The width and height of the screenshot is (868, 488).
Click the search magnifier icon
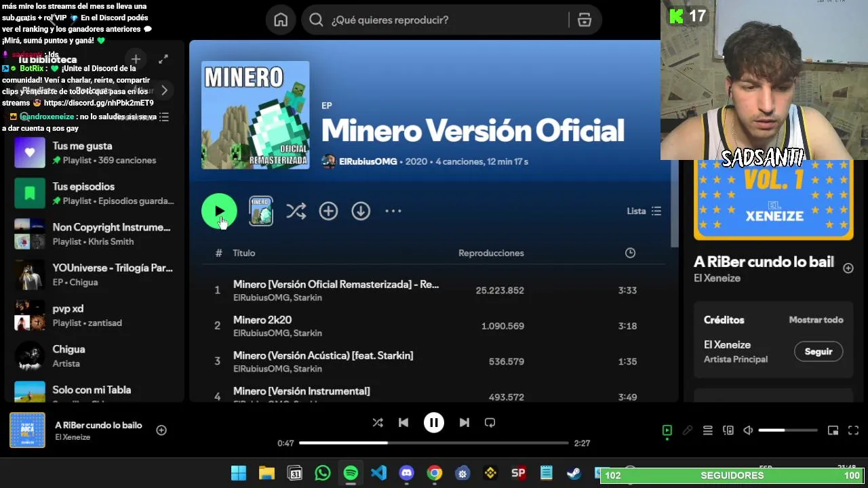coord(316,20)
